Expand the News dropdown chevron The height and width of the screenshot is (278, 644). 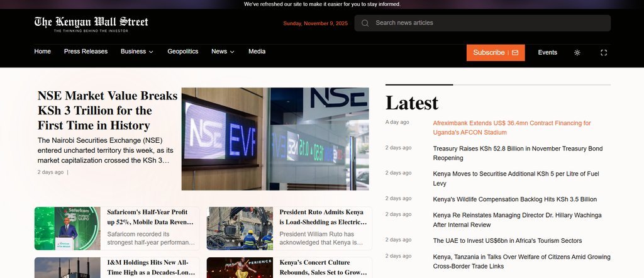[232, 52]
